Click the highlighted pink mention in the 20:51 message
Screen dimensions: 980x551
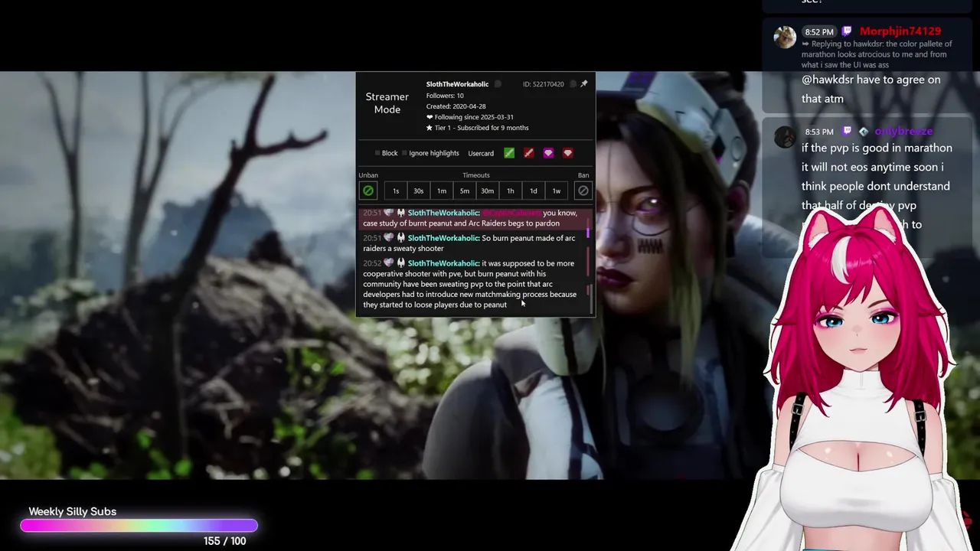(x=511, y=213)
